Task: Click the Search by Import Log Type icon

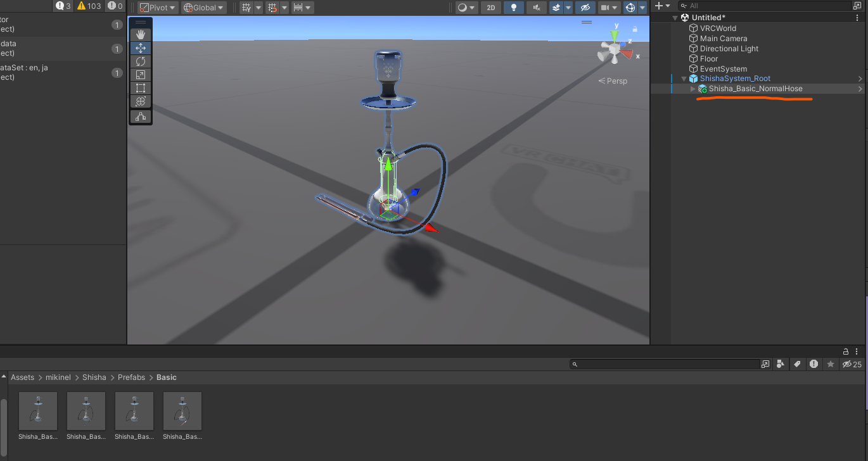Action: coord(814,364)
